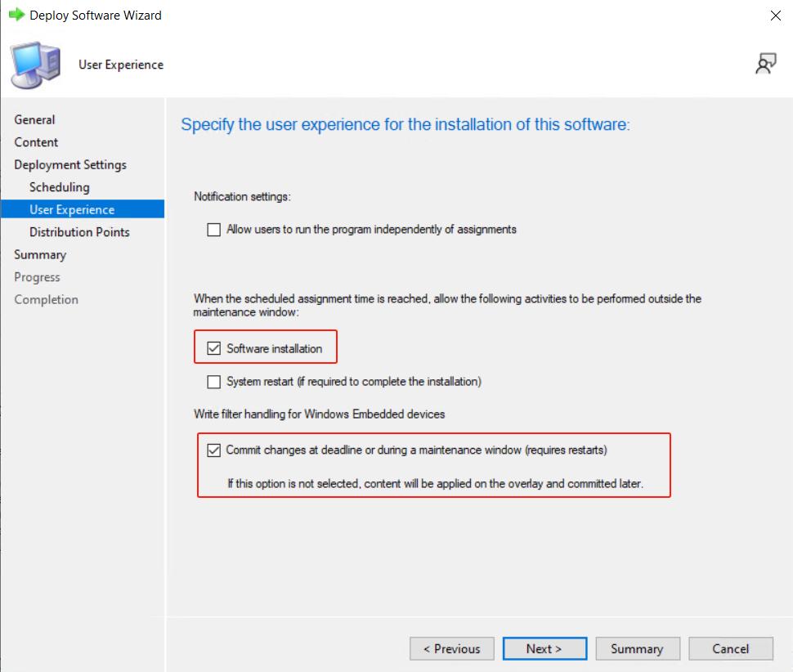
Task: Open the Scheduling step
Action: (59, 187)
